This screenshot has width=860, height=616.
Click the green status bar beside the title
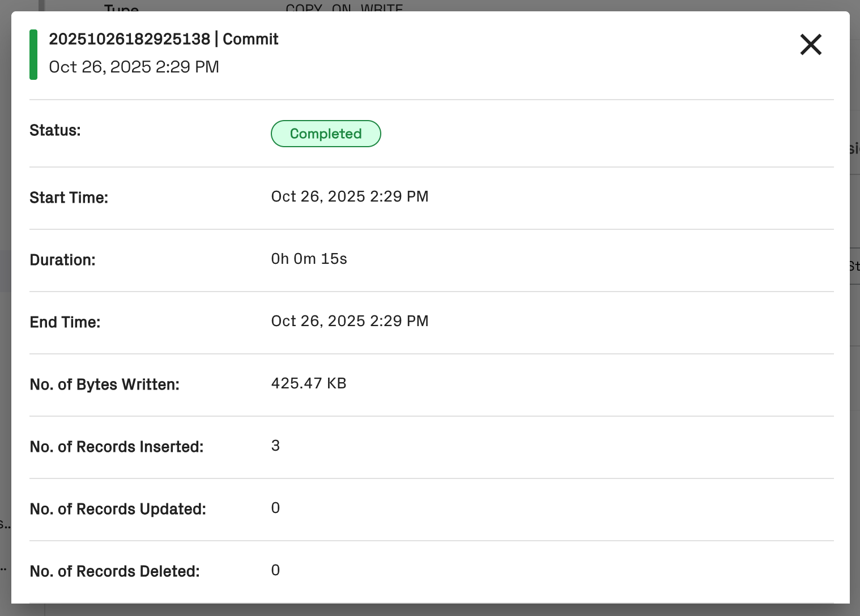(33, 54)
